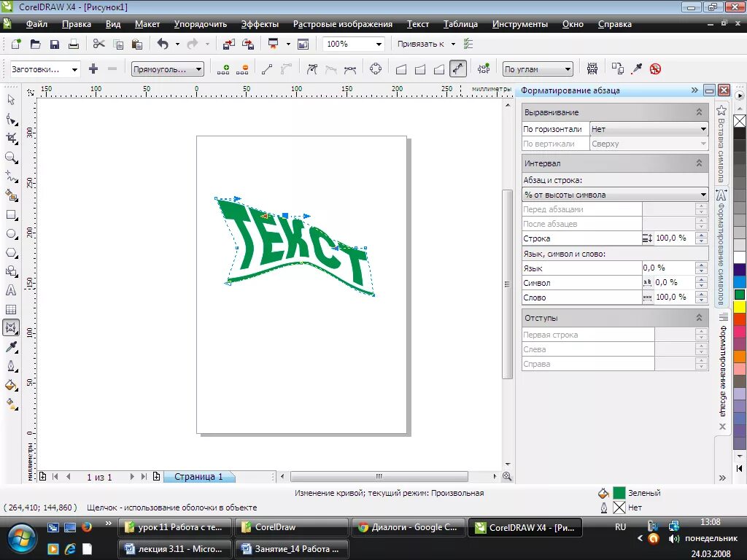Collapse the Выравнивание section
The height and width of the screenshot is (560, 747).
(x=699, y=112)
